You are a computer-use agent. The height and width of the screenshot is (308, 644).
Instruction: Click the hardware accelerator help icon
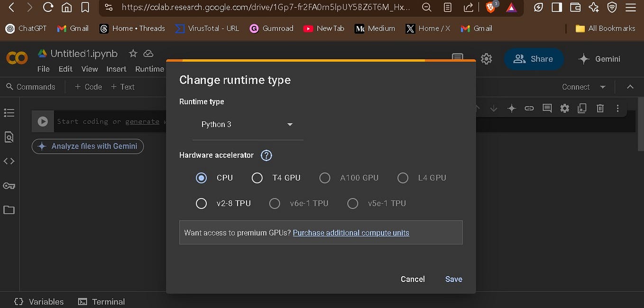point(267,155)
